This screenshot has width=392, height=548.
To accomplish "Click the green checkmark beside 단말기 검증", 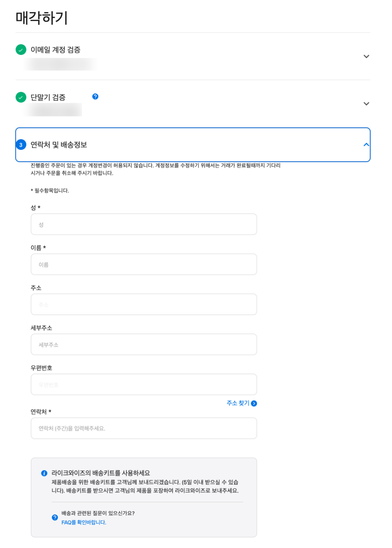I will 21,97.
